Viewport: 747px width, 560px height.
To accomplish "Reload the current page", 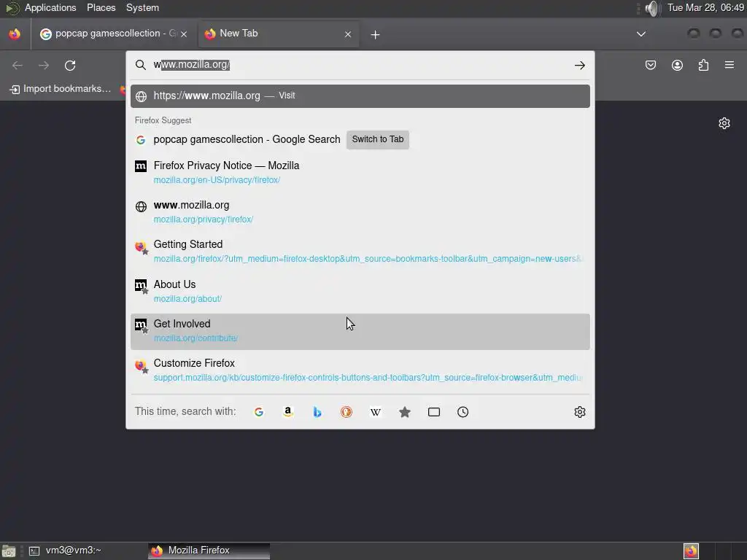I will point(70,65).
